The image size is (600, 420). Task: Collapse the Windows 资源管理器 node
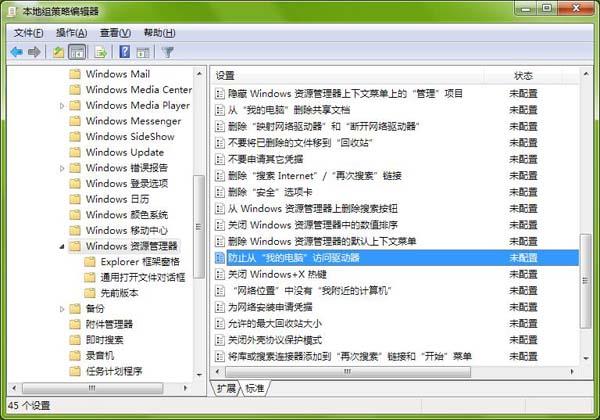(x=62, y=247)
